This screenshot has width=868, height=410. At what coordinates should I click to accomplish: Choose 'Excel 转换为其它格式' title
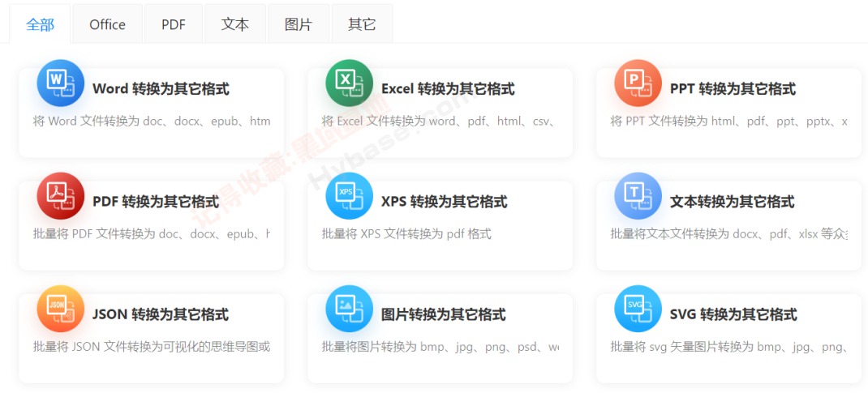(x=448, y=89)
